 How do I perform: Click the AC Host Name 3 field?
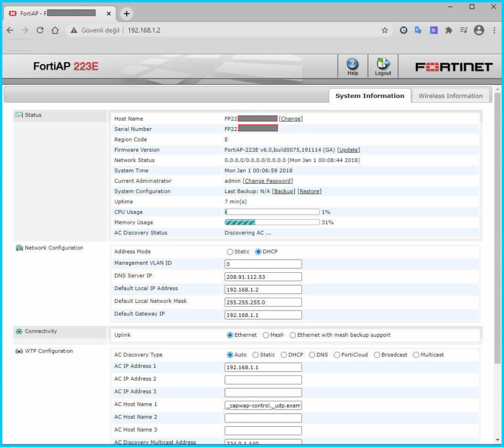pos(263,431)
